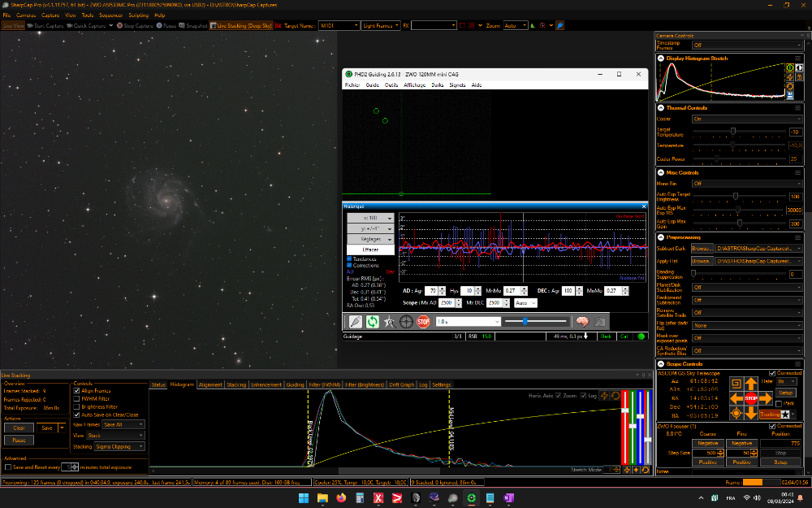Start looping exposures in PHD2
The image size is (812, 508).
coord(371,321)
